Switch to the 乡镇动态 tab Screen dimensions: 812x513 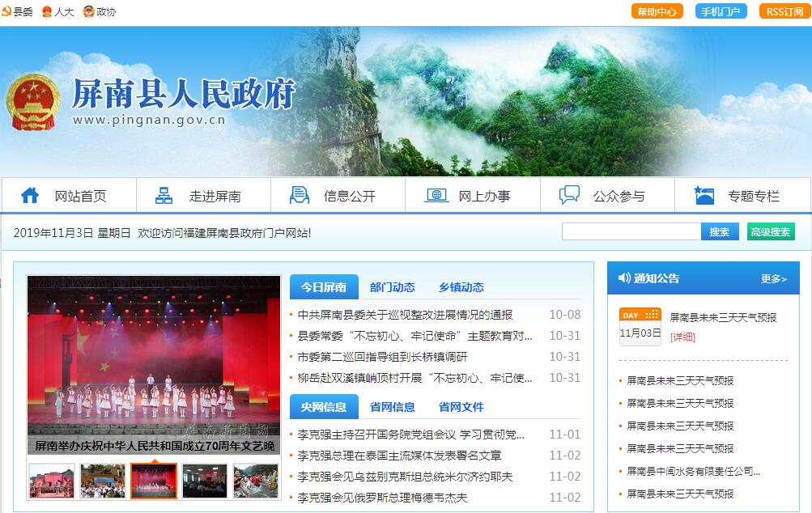461,287
